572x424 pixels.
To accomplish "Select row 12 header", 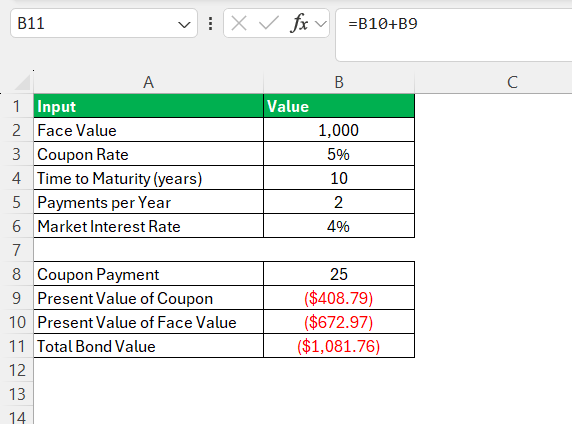I will (x=16, y=370).
